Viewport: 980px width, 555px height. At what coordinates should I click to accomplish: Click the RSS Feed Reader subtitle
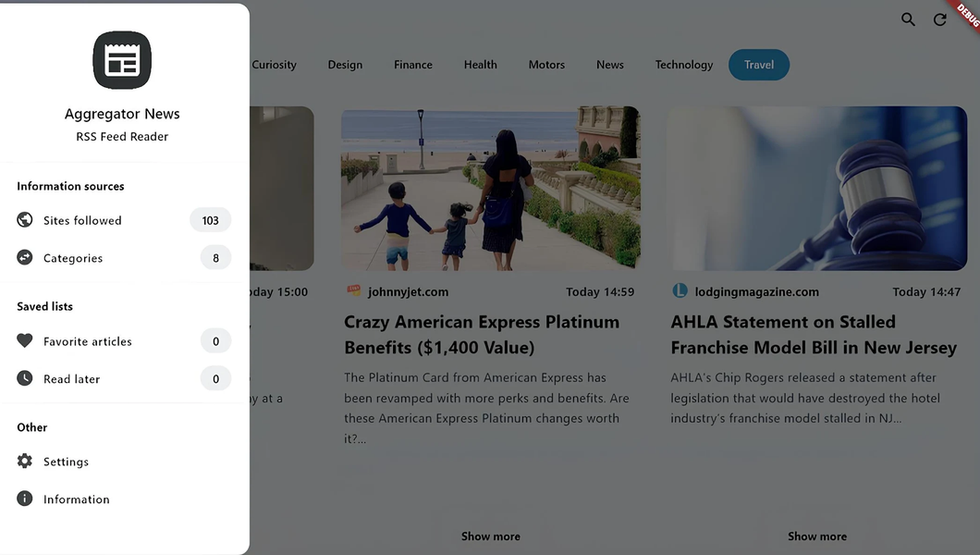(122, 136)
